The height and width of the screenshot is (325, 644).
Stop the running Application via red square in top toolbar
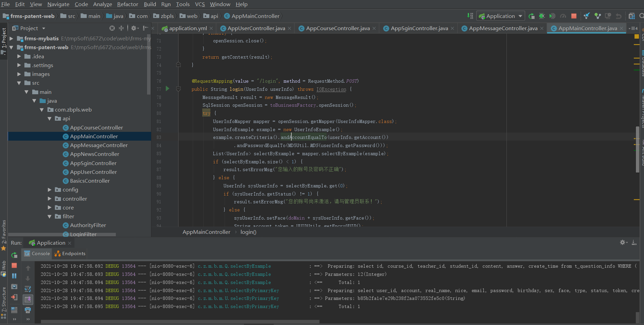click(574, 16)
